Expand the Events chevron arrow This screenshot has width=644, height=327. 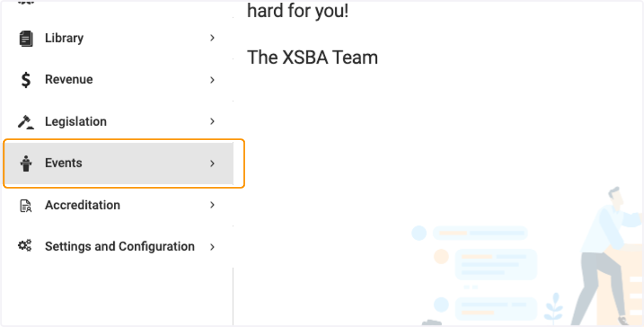point(213,163)
